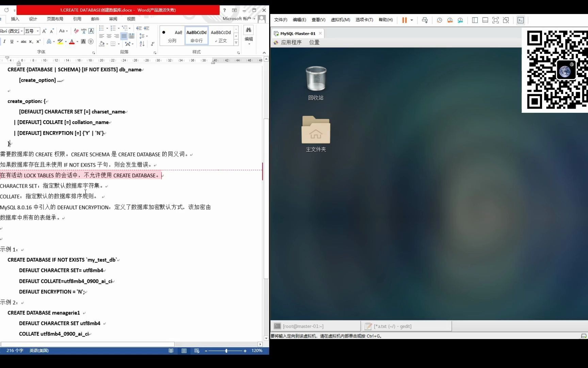This screenshot has height=368, width=588.
Task: Open Word 页面布局 ribbon tab
Action: (x=55, y=19)
